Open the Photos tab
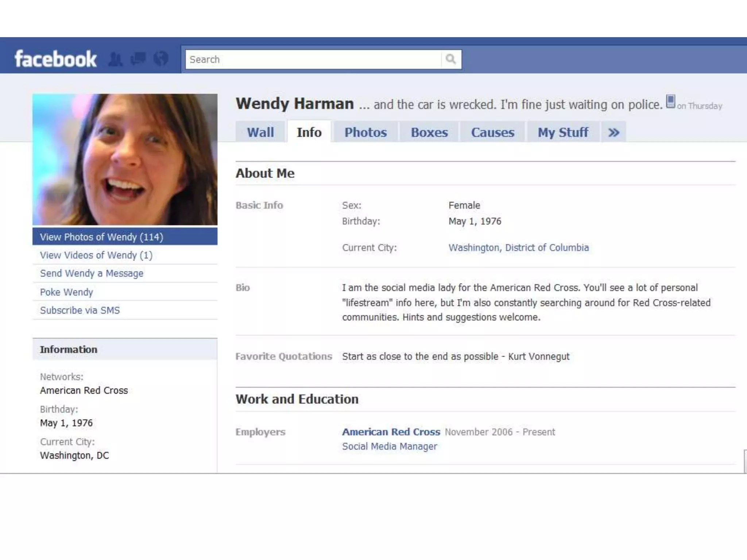The width and height of the screenshot is (747, 560). click(x=365, y=132)
